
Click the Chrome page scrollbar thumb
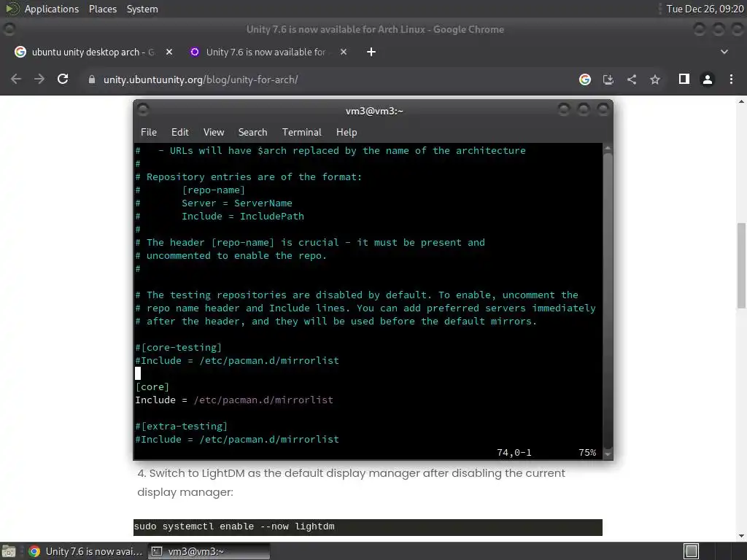(x=741, y=265)
